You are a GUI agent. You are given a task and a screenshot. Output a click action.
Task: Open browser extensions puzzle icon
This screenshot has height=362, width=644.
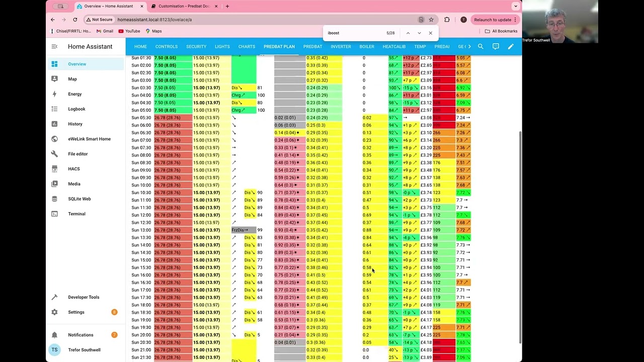(x=447, y=20)
